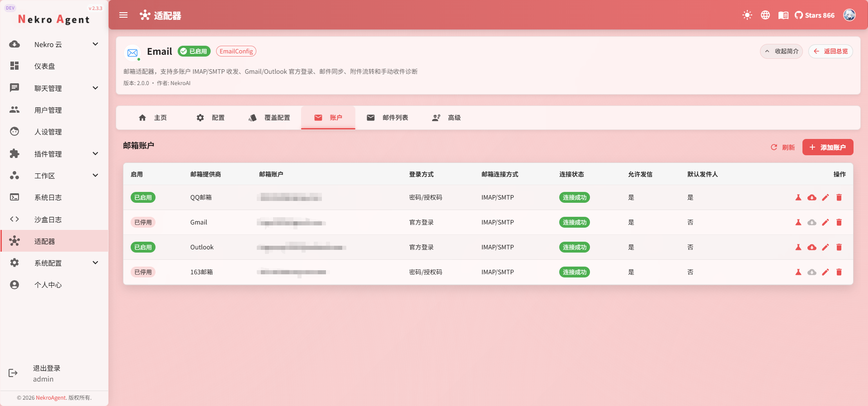The height and width of the screenshot is (406, 868).
Task: Edit the 163邮箱 account
Action: [x=826, y=272]
